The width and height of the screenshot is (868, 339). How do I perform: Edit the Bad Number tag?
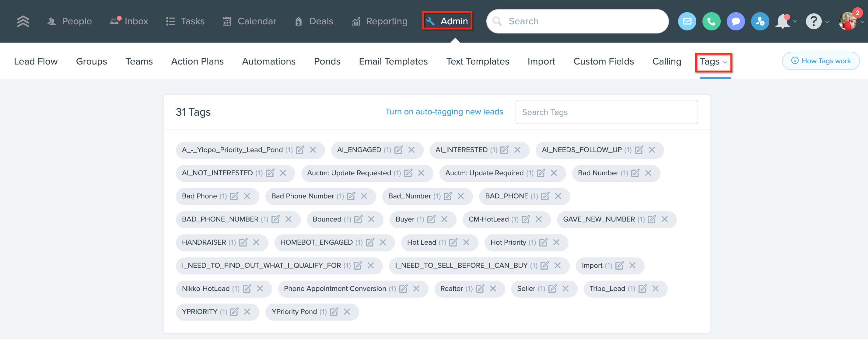click(635, 173)
